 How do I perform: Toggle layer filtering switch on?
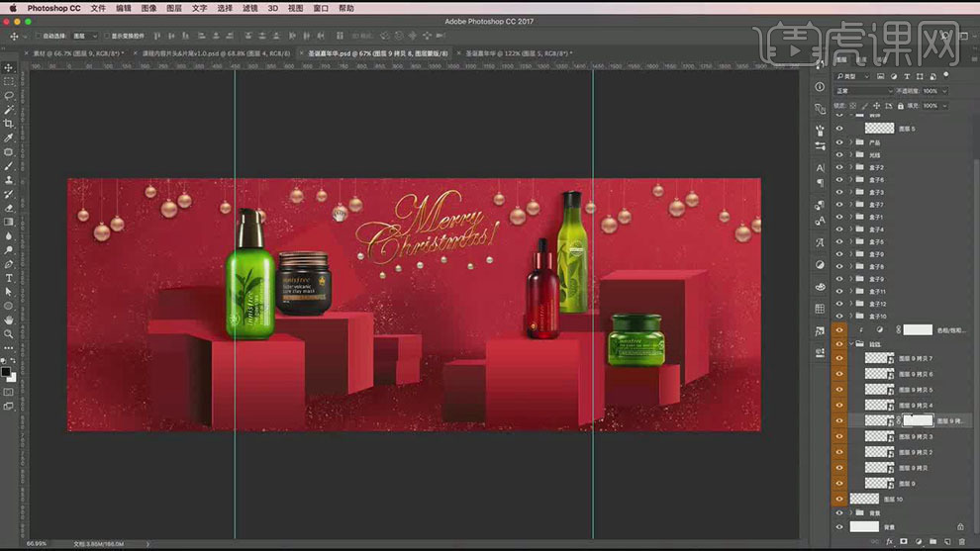point(946,75)
